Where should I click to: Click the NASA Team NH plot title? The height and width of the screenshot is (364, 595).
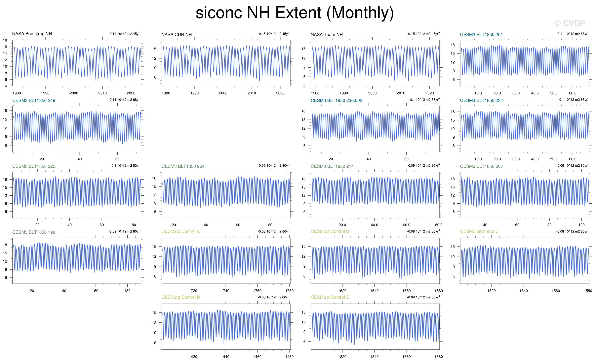point(327,35)
